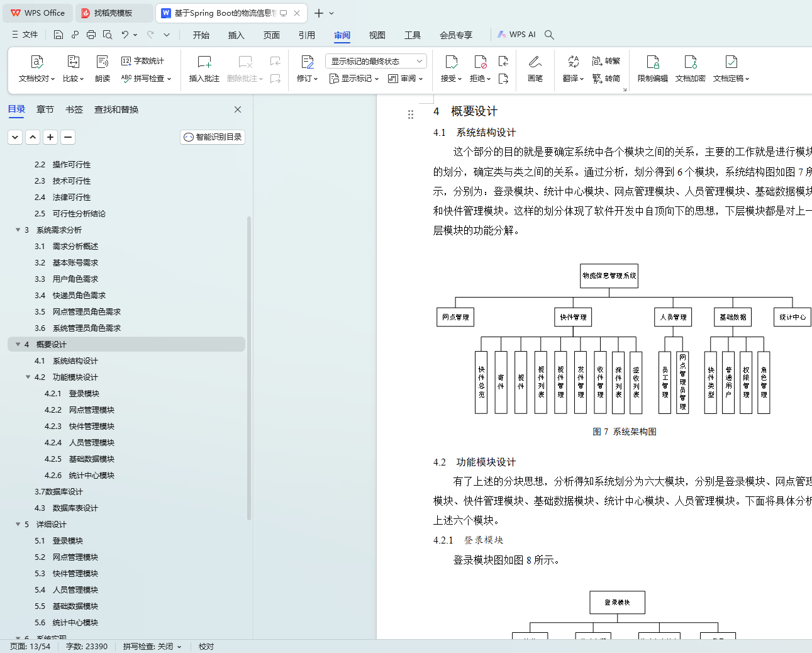Open the 显示标记 dropdown
The height and width of the screenshot is (653, 812).
(x=354, y=79)
